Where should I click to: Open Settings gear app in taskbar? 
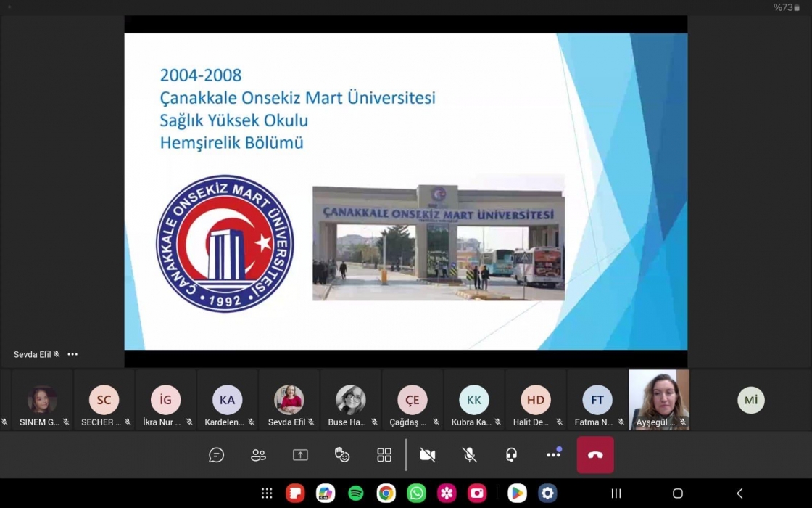[547, 493]
